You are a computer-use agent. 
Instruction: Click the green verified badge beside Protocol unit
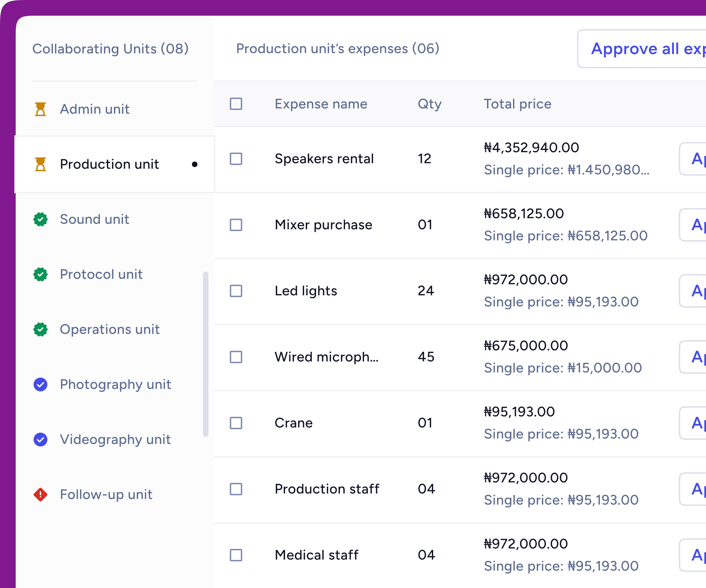(x=40, y=274)
